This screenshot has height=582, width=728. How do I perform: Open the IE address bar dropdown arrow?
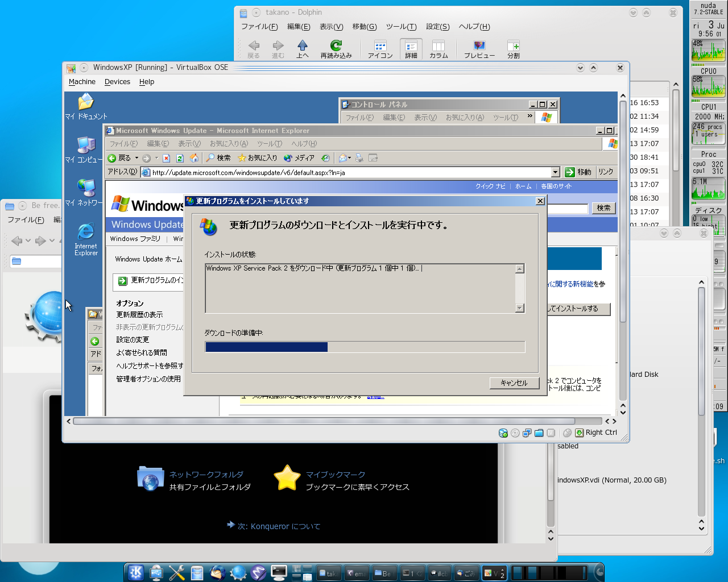(x=556, y=172)
